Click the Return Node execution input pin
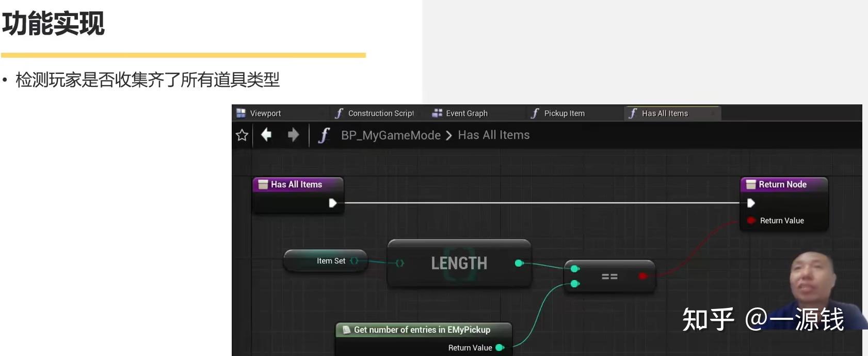This screenshot has width=868, height=356. (751, 203)
